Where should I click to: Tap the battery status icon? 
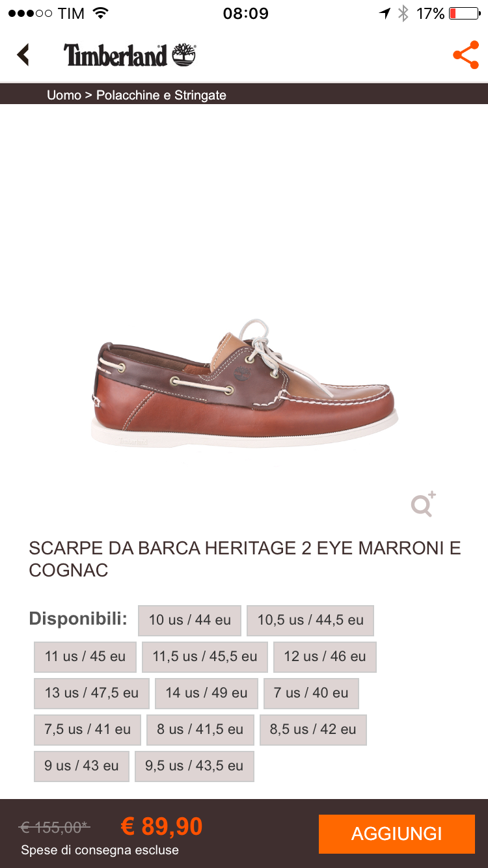point(465,13)
